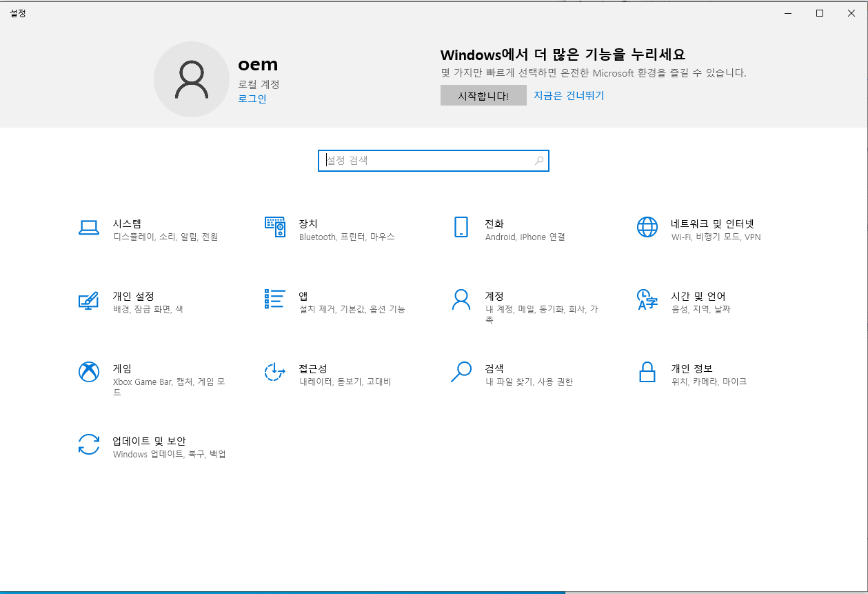Viewport: 868px width, 594px height.
Task: Select the 개인 정보 title text
Action: [692, 368]
